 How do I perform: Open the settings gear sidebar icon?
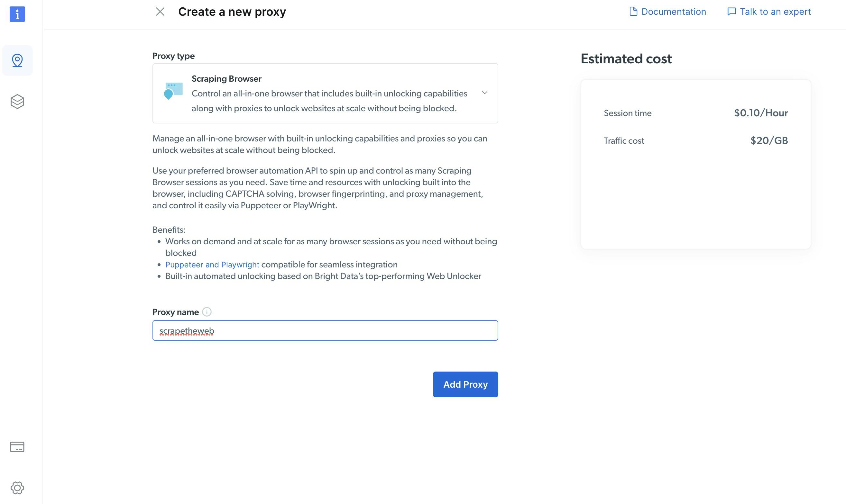click(x=17, y=488)
